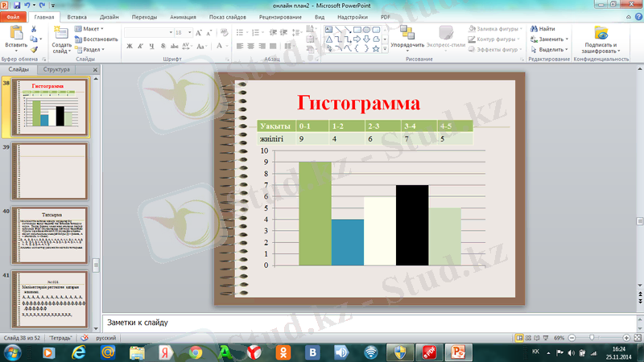Save the presentation using the quick access icon

[x=18, y=5]
